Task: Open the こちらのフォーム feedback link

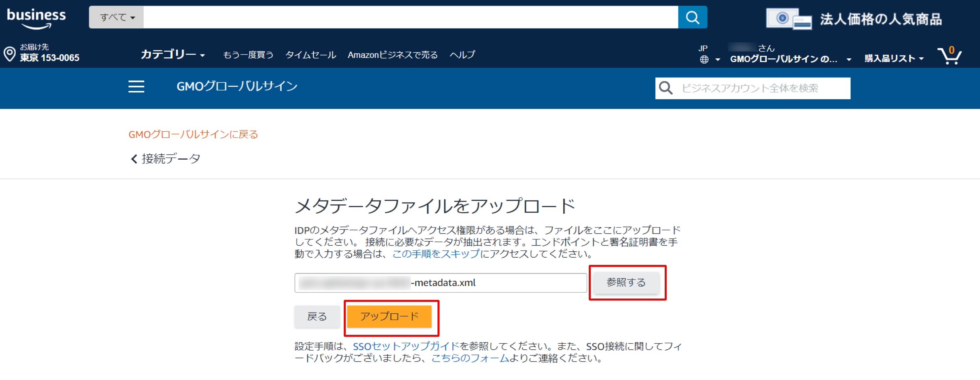Action: (470, 358)
